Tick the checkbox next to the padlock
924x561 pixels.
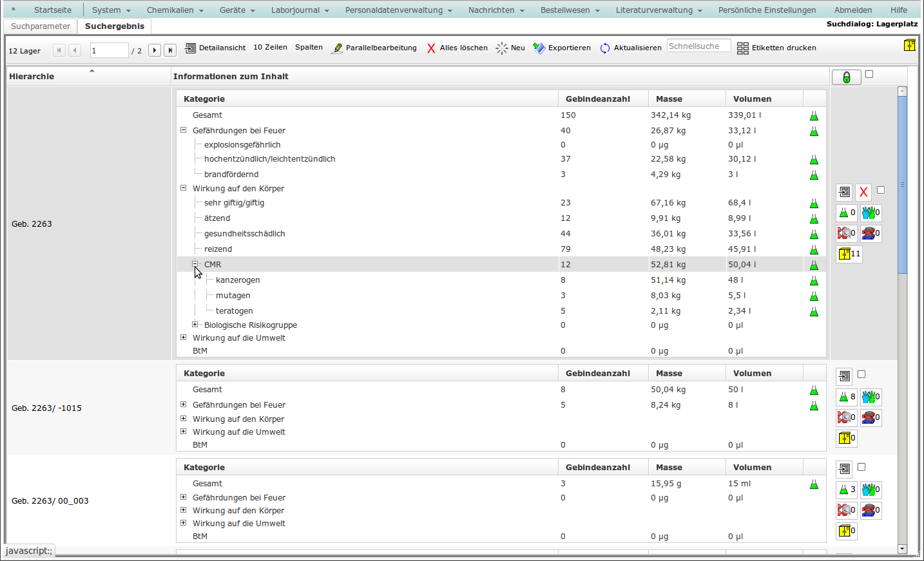[869, 75]
